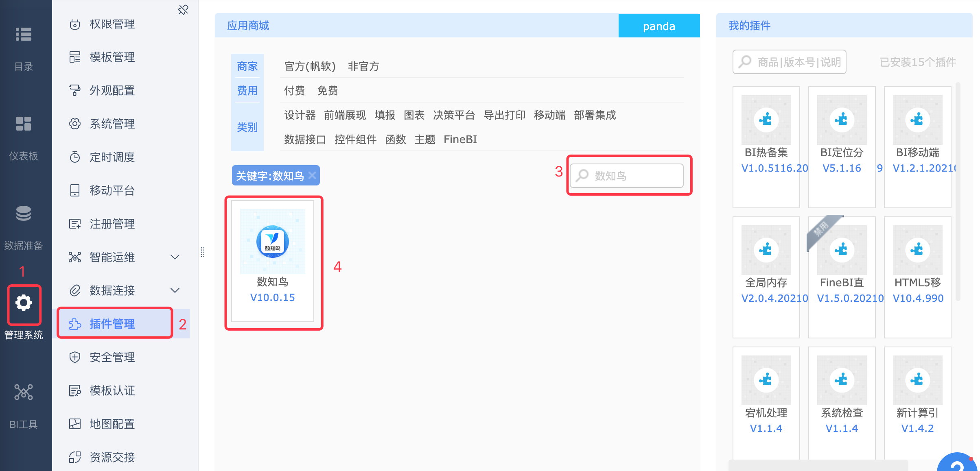
Task: Filter plugins by 图表 category
Action: [414, 115]
